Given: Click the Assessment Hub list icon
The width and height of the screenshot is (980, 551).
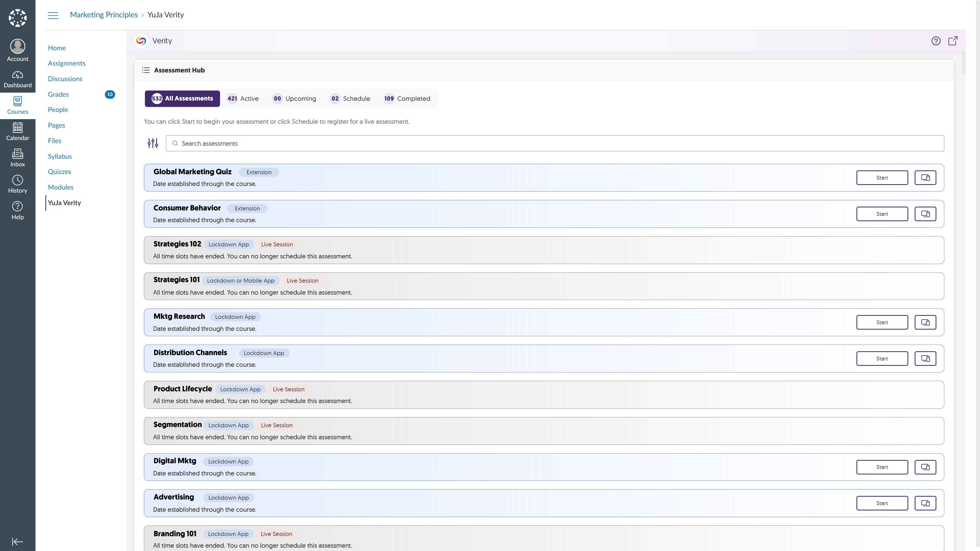Looking at the screenshot, I should pos(146,70).
